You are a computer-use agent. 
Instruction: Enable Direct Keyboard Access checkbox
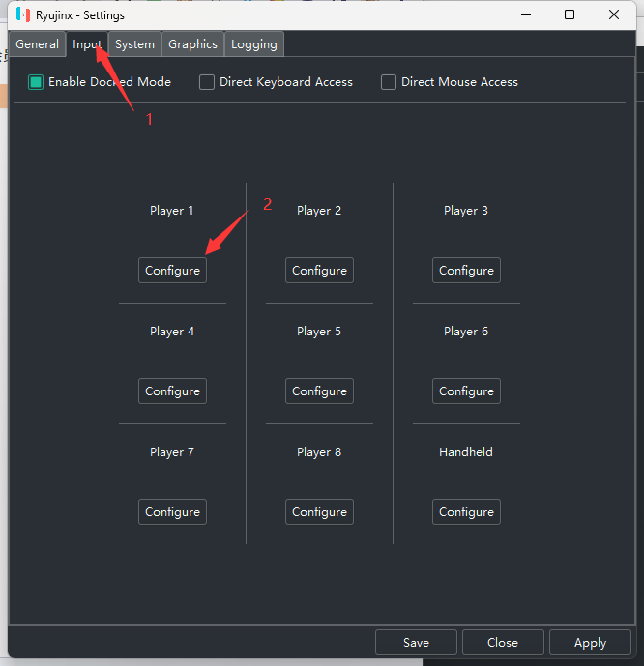pos(207,82)
